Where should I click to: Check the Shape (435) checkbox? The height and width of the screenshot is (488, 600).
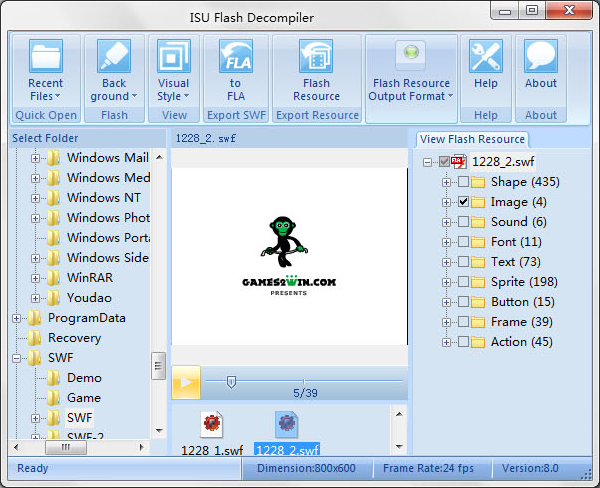point(463,182)
